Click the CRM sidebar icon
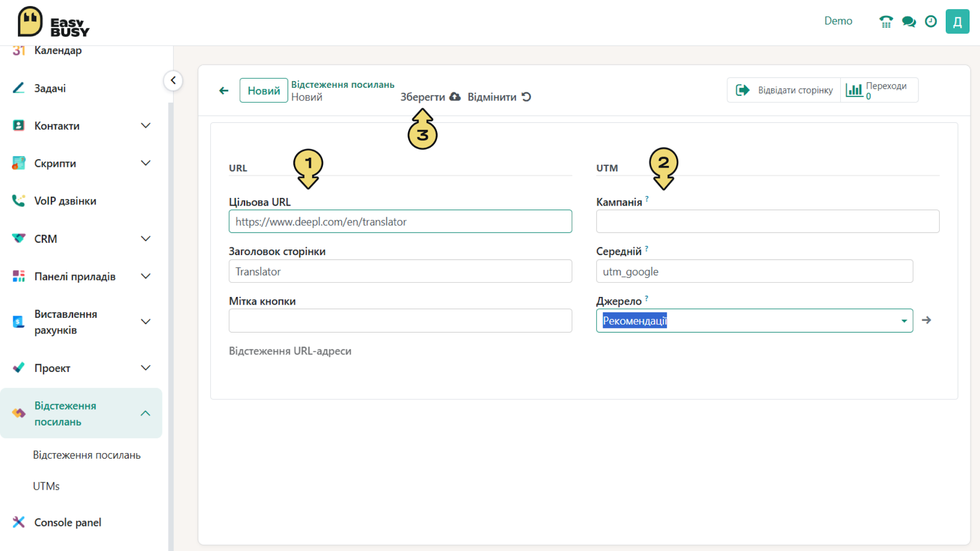 (x=19, y=238)
